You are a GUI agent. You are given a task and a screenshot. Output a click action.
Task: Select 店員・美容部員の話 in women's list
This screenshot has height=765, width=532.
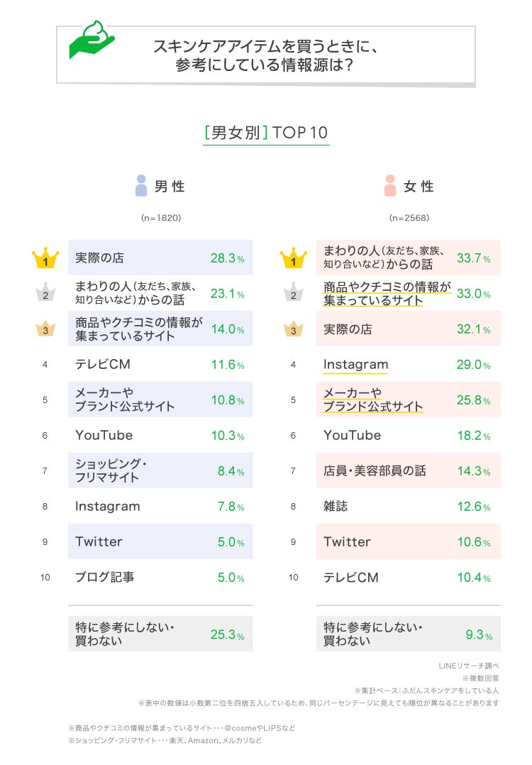(408, 470)
